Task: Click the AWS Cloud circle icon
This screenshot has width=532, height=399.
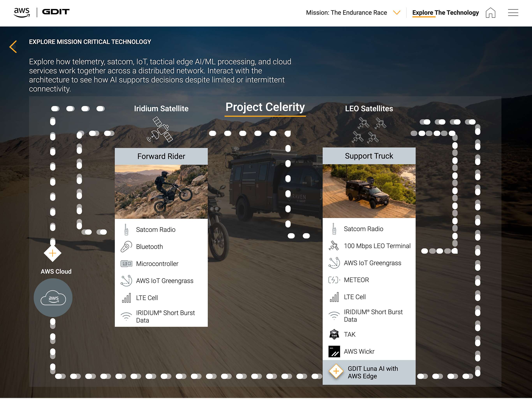Action: (53, 298)
